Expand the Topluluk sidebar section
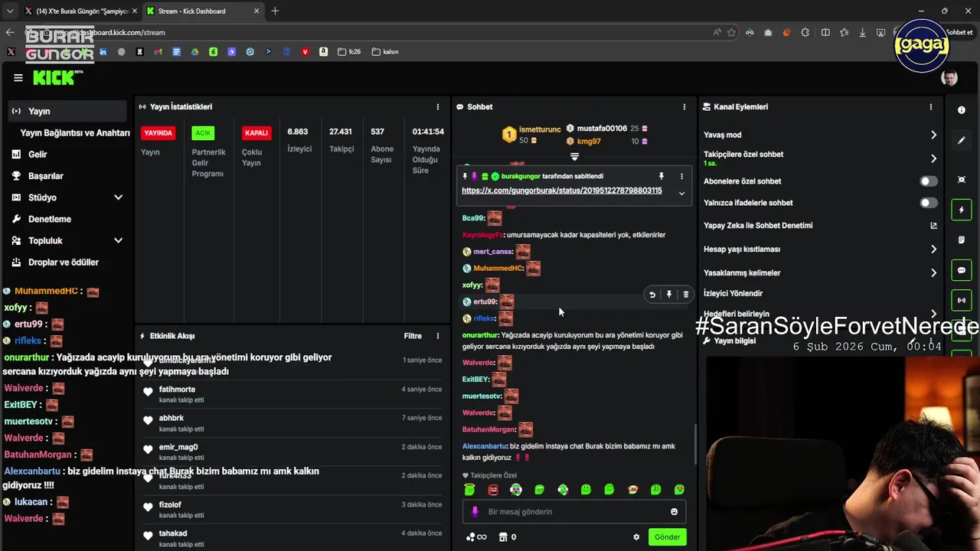Image resolution: width=980 pixels, height=551 pixels. 118,240
